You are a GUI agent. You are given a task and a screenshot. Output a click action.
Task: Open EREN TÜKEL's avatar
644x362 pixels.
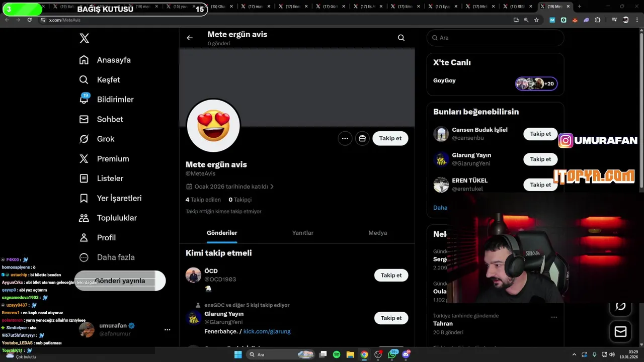click(441, 185)
